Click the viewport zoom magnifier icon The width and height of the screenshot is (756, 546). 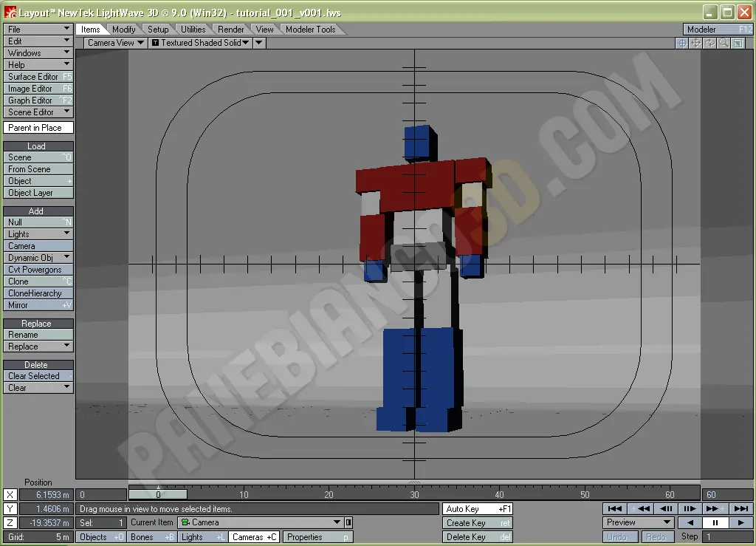point(724,43)
